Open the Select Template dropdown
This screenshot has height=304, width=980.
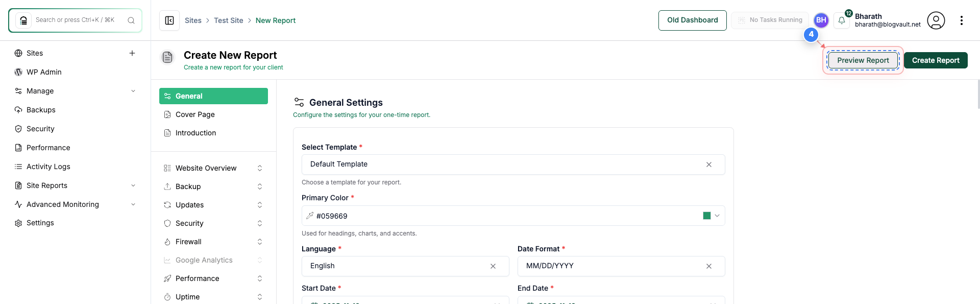(x=513, y=165)
